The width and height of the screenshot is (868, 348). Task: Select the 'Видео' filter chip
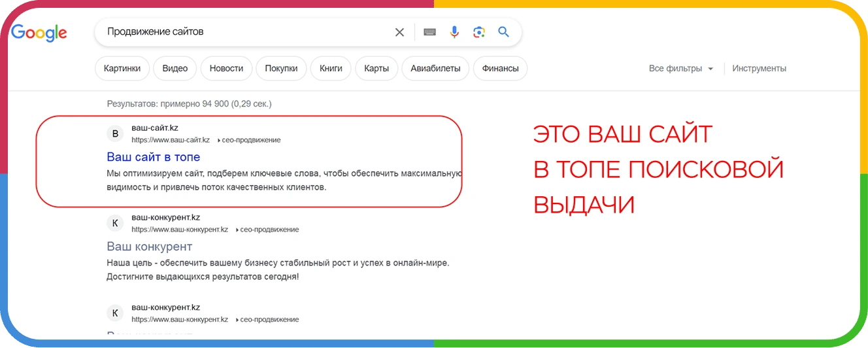pyautogui.click(x=175, y=68)
